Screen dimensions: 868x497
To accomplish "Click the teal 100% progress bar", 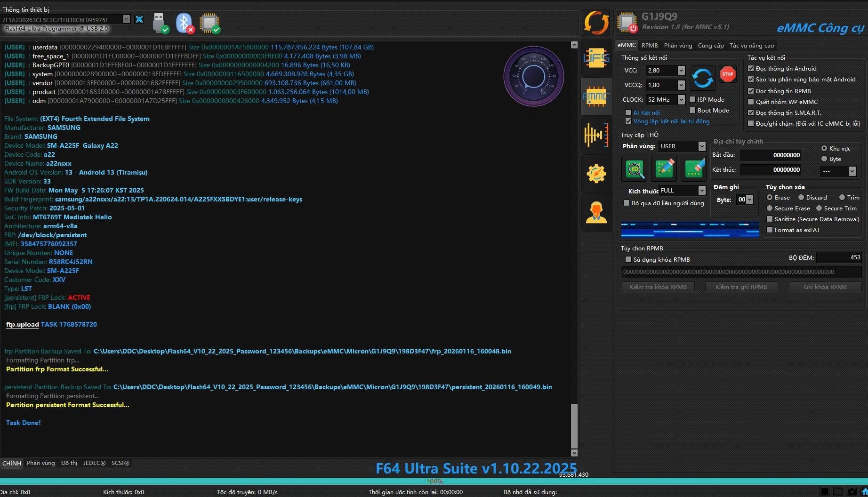I will pyautogui.click(x=434, y=481).
